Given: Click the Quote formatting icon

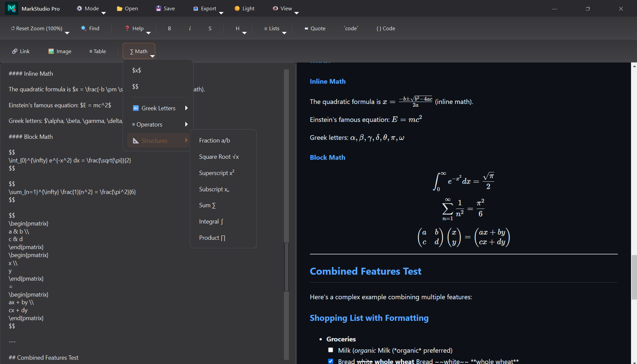Looking at the screenshot, I should tap(315, 28).
